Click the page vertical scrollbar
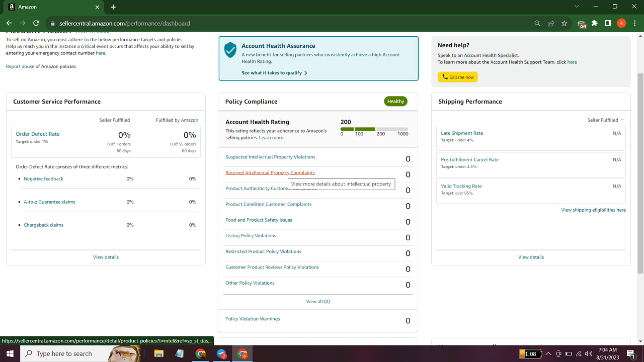Image resolution: width=644 pixels, height=362 pixels. 640,173
